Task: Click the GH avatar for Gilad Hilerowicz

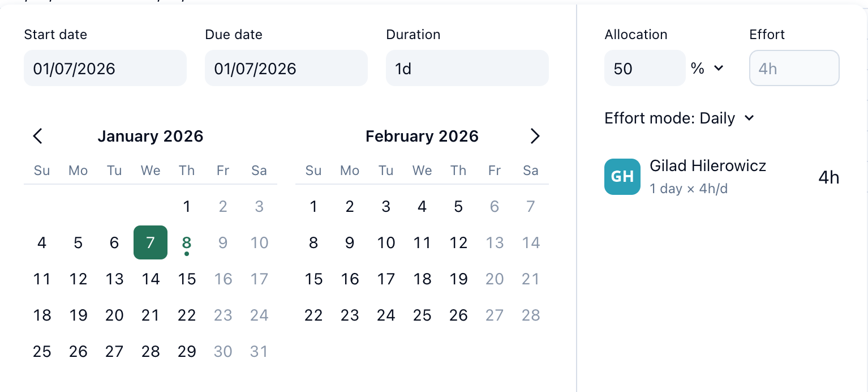Action: (622, 177)
